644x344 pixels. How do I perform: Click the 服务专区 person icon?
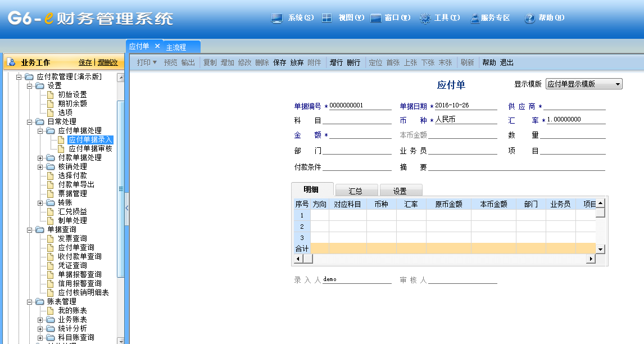click(475, 18)
